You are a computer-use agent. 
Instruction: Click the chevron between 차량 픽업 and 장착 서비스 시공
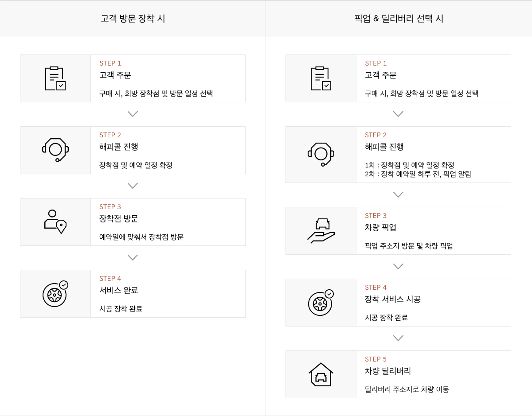coord(398,266)
